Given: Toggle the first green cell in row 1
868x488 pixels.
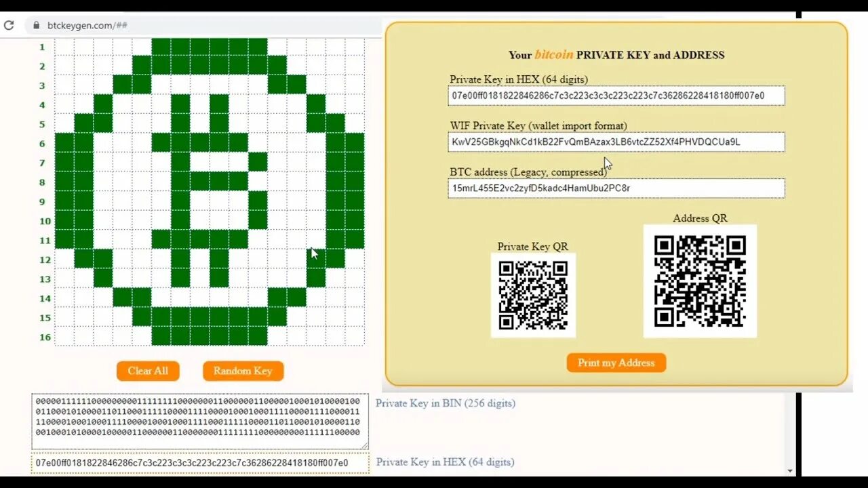Looking at the screenshot, I should [x=161, y=47].
